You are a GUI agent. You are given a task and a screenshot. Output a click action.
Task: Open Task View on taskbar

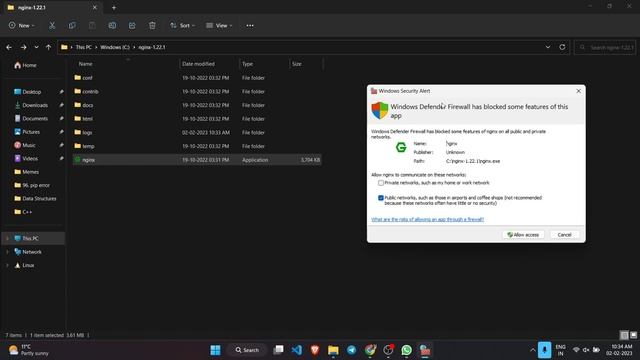(x=278, y=350)
